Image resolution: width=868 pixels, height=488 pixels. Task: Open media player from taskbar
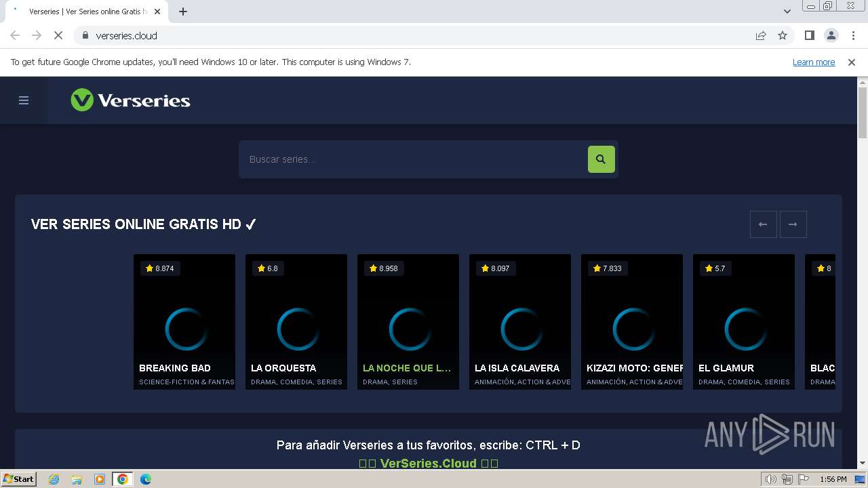100,479
